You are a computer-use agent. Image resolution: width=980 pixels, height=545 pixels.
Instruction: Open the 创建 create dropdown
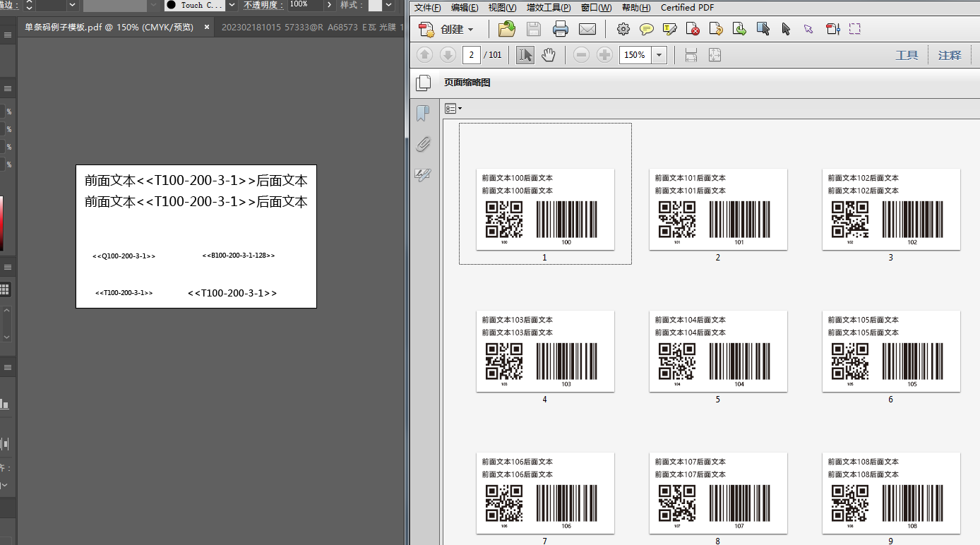tap(446, 29)
